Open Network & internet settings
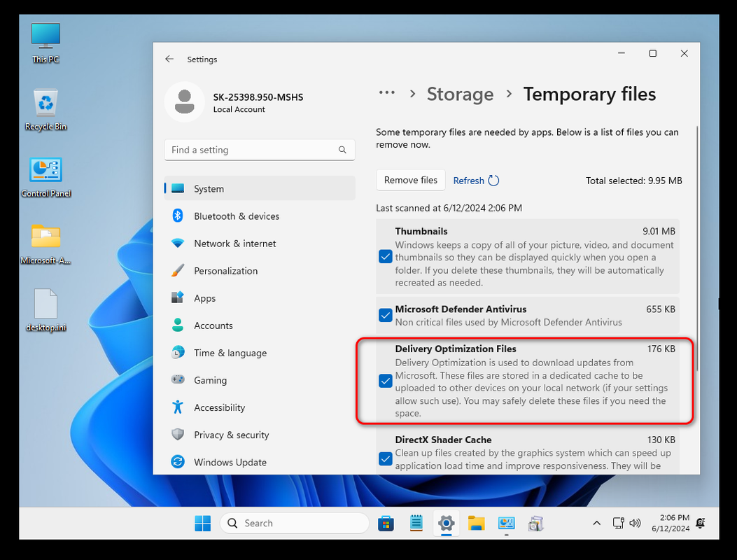The image size is (737, 560). point(260,244)
